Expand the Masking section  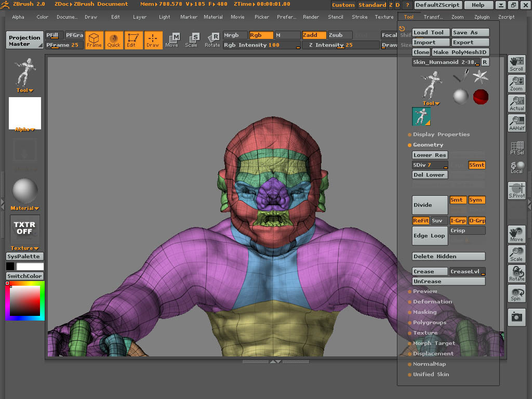[x=424, y=312]
